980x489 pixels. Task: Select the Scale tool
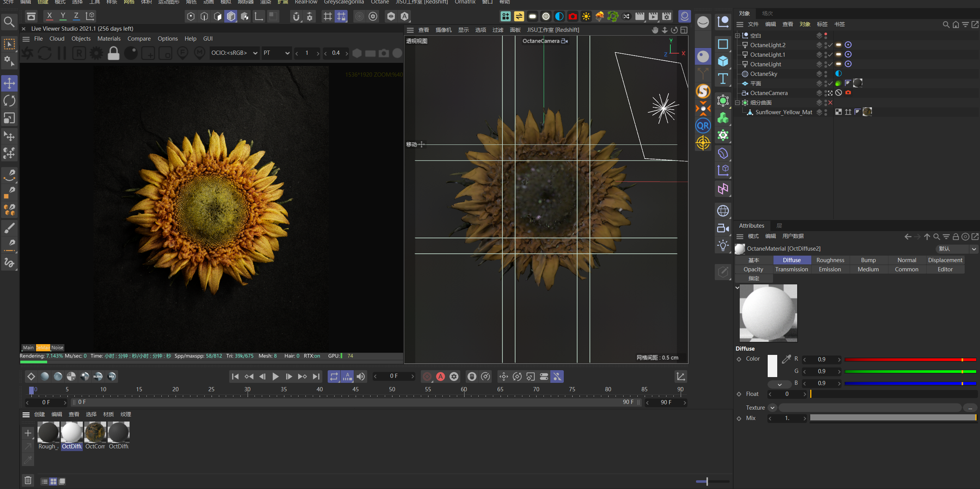(9, 118)
